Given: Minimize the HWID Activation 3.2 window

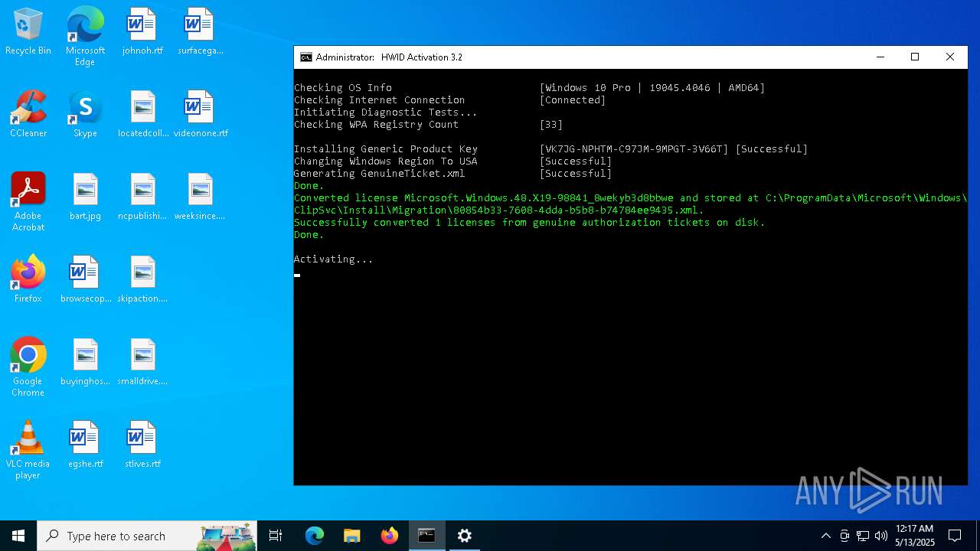Looking at the screenshot, I should pos(880,57).
